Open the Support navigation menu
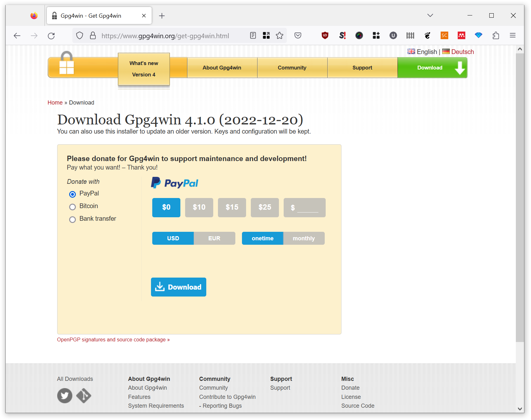 click(x=362, y=68)
